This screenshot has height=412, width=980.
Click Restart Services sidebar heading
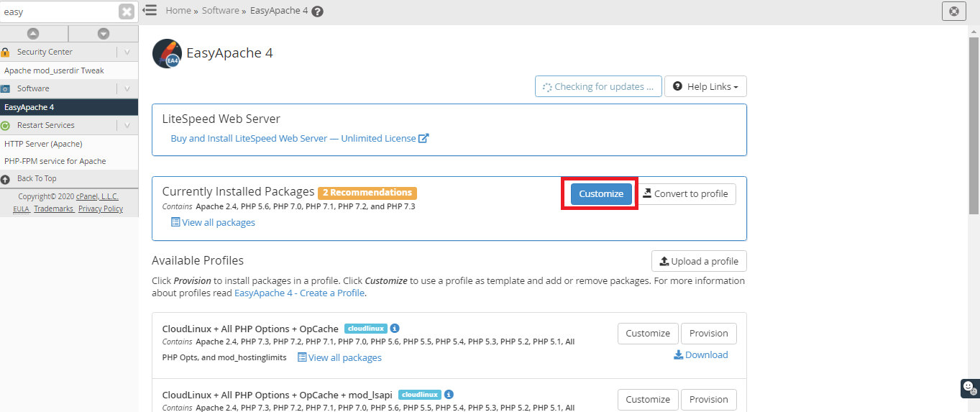46,125
